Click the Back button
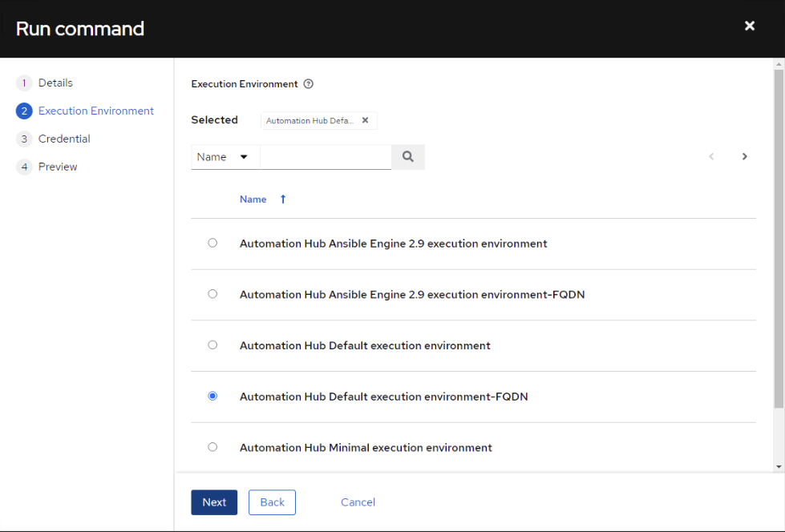Image resolution: width=785 pixels, height=532 pixels. pyautogui.click(x=272, y=502)
